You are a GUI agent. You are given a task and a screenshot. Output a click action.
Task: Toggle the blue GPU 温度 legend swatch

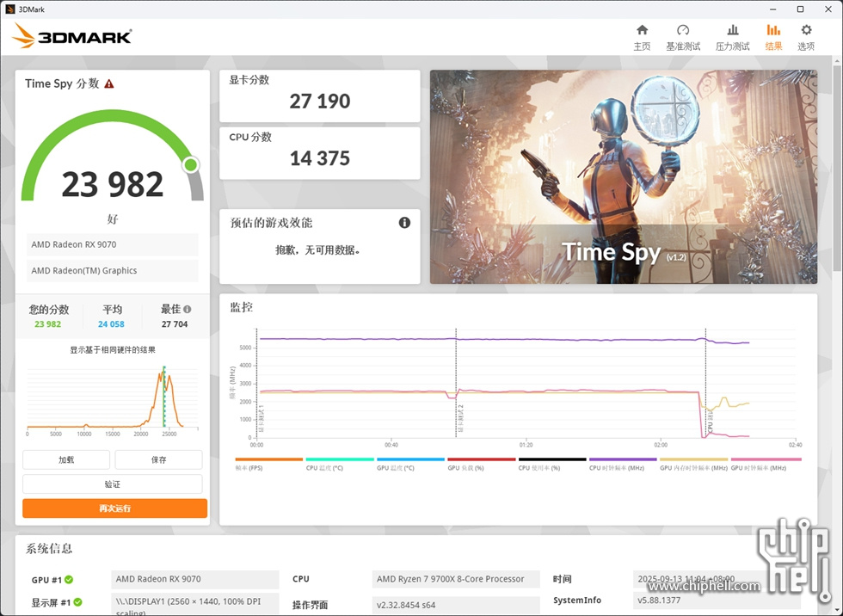pyautogui.click(x=411, y=459)
